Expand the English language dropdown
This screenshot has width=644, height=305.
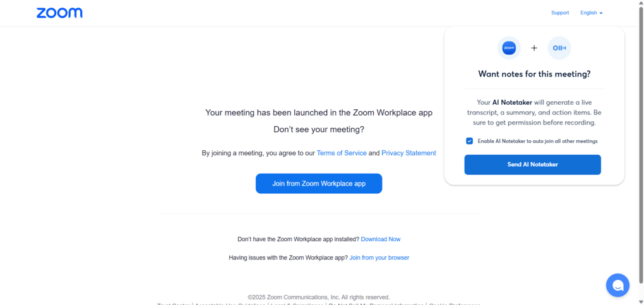click(592, 13)
